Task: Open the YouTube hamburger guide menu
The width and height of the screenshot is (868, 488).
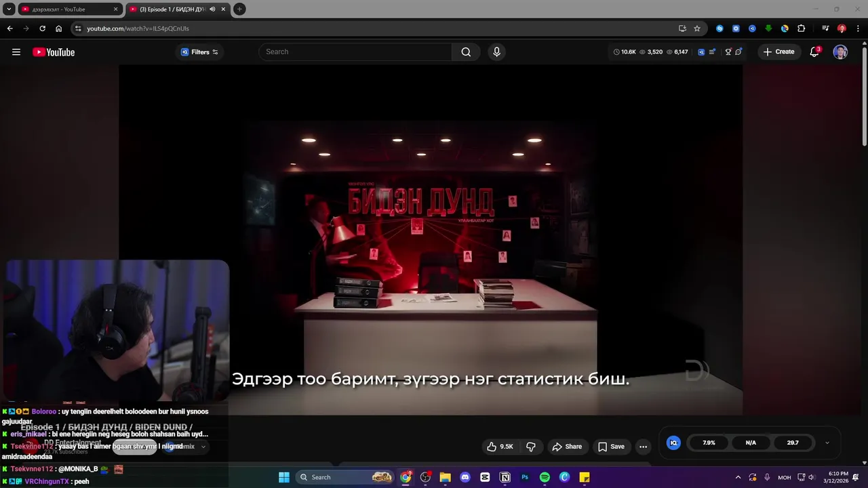Action: 16,52
